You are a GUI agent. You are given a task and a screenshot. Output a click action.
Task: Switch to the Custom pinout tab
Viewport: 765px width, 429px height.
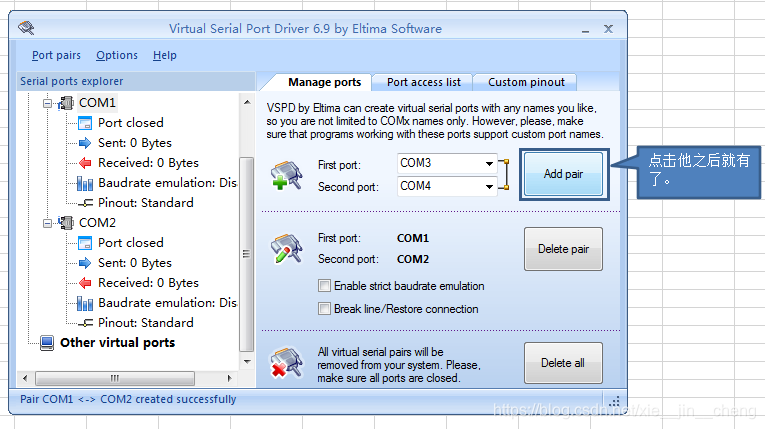tap(526, 82)
